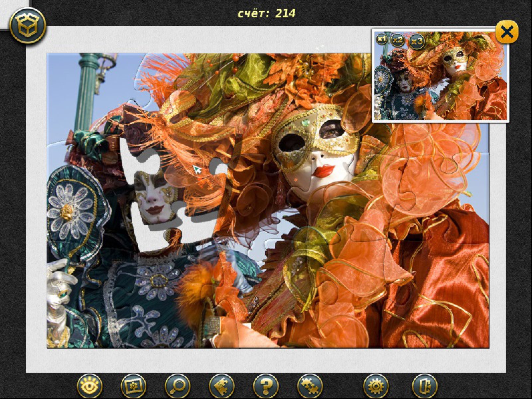Click the exit door icon
Screen dimensions: 532x399
[425, 386]
